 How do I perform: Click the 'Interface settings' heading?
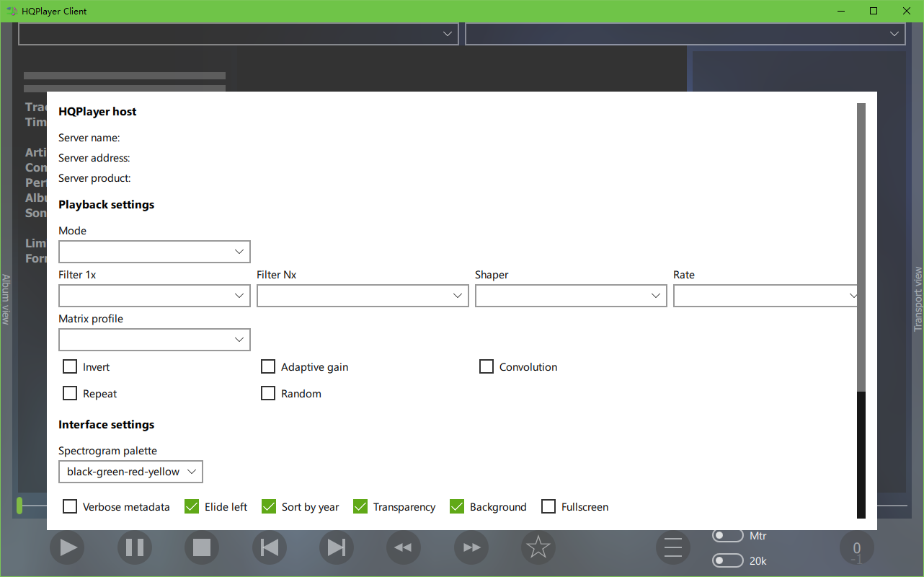coord(107,425)
